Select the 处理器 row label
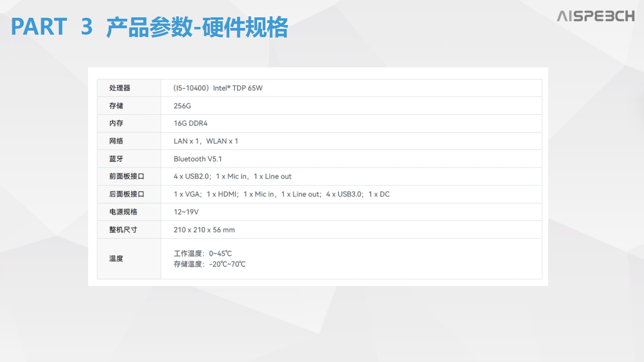644x362 pixels. [x=119, y=88]
